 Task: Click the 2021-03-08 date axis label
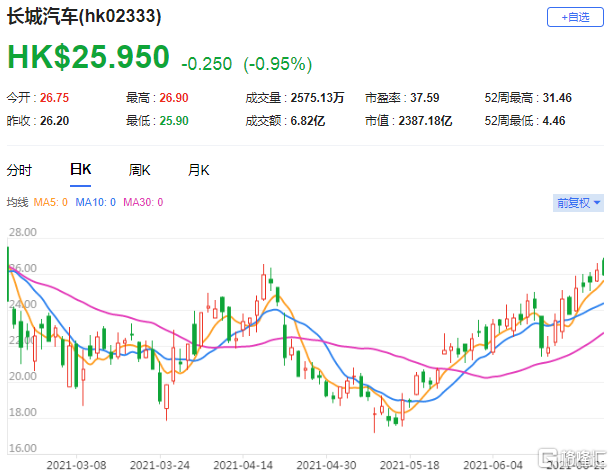pyautogui.click(x=76, y=465)
